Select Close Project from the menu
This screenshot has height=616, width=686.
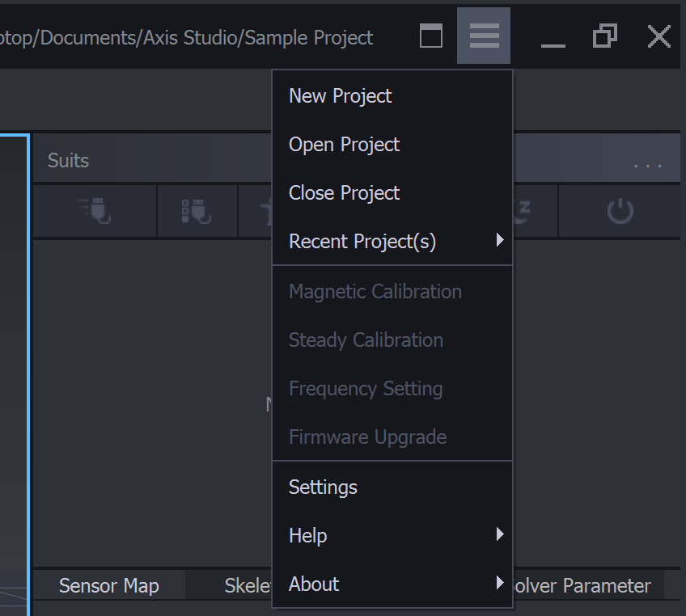coord(344,192)
